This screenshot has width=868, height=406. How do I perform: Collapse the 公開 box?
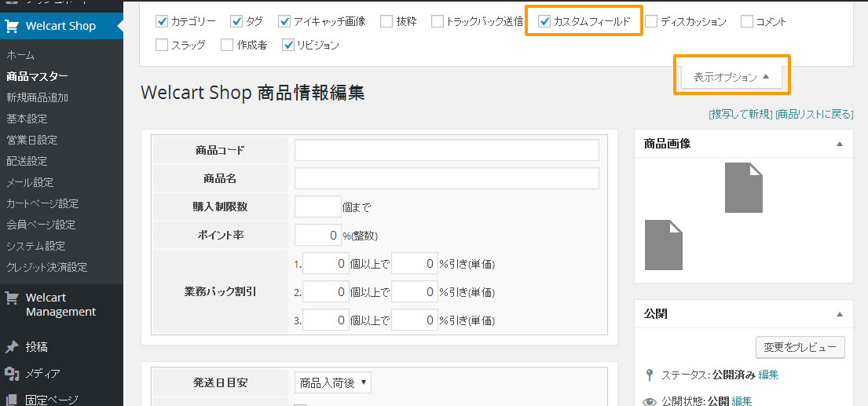pos(839,314)
